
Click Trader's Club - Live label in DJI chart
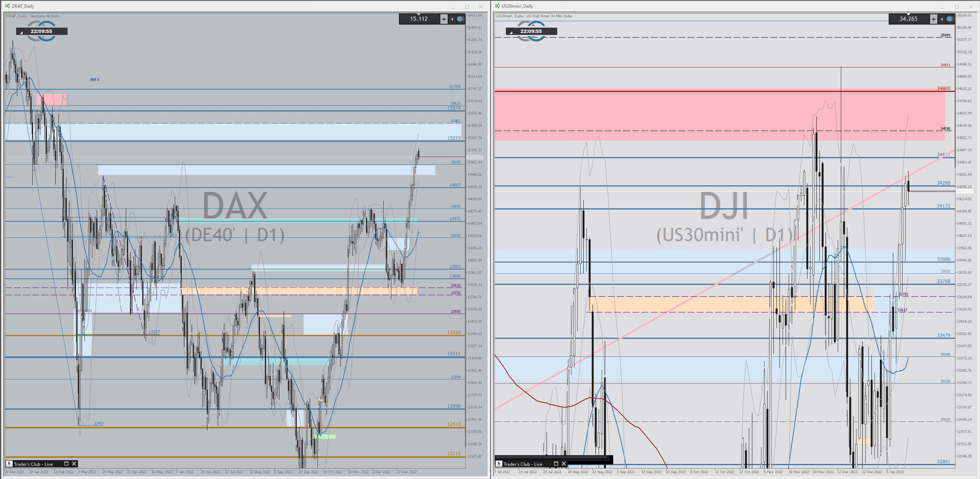pyautogui.click(x=523, y=464)
